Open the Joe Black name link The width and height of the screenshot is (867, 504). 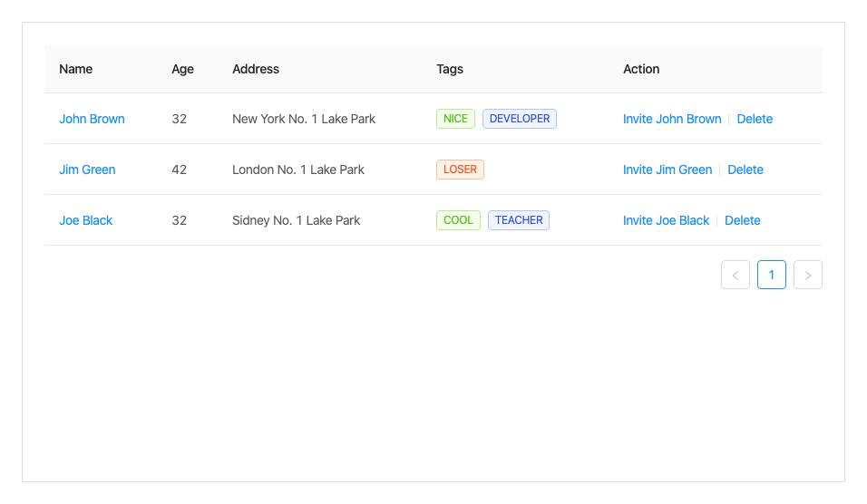(85, 220)
